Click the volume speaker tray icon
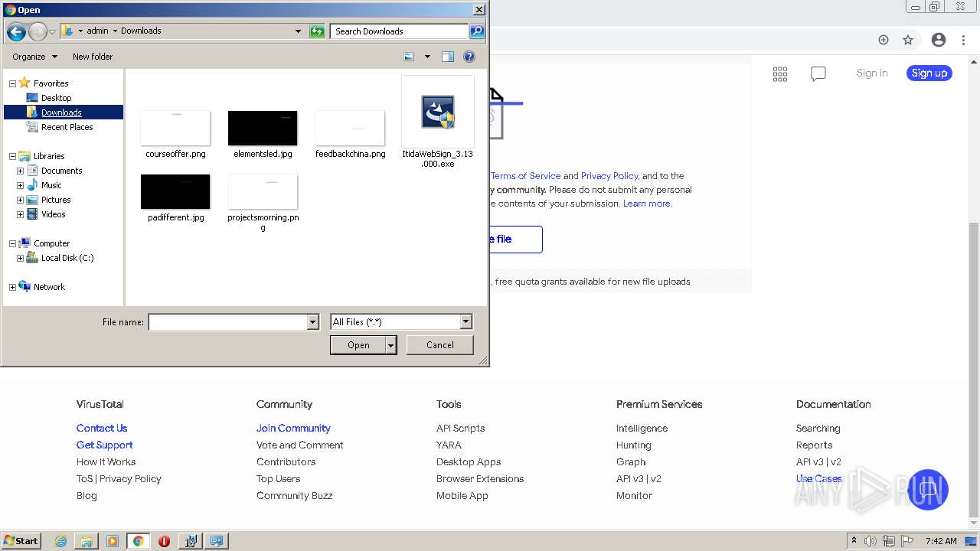The height and width of the screenshot is (551, 980). [x=871, y=541]
